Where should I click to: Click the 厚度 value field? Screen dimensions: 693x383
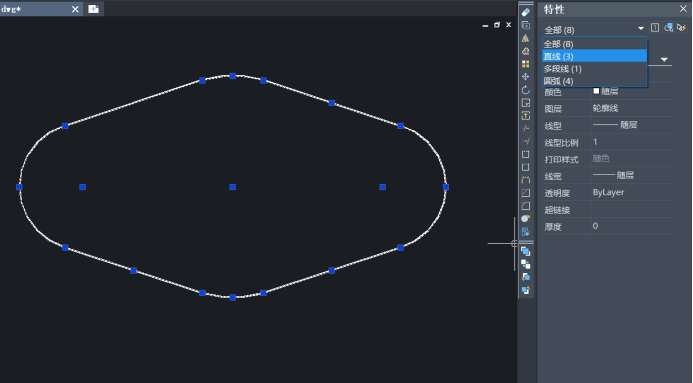pos(632,226)
